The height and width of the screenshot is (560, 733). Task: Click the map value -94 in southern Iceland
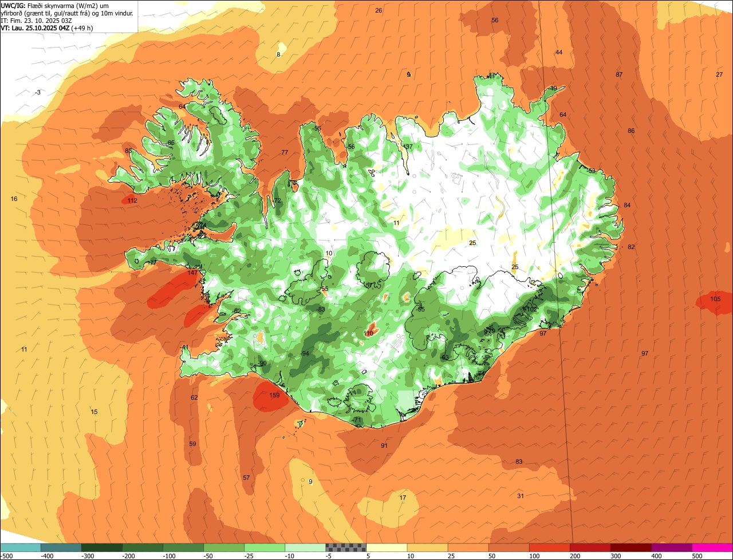(x=305, y=353)
